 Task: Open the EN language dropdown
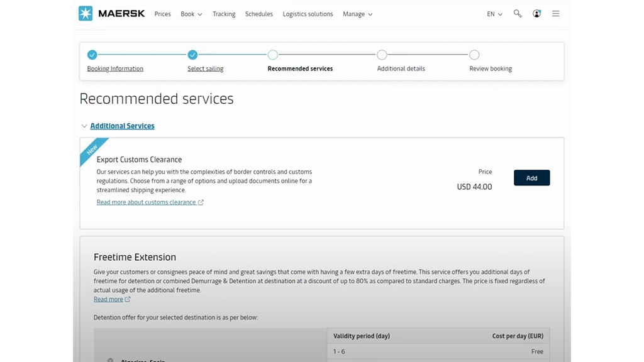pos(494,13)
